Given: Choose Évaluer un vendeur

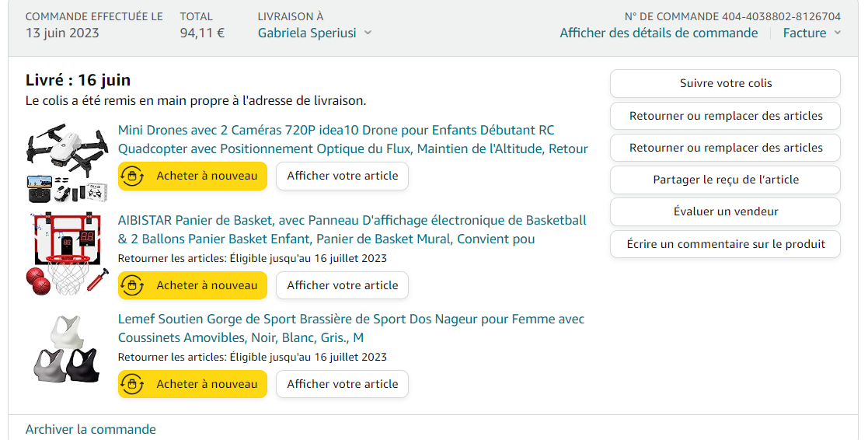Looking at the screenshot, I should click(725, 211).
